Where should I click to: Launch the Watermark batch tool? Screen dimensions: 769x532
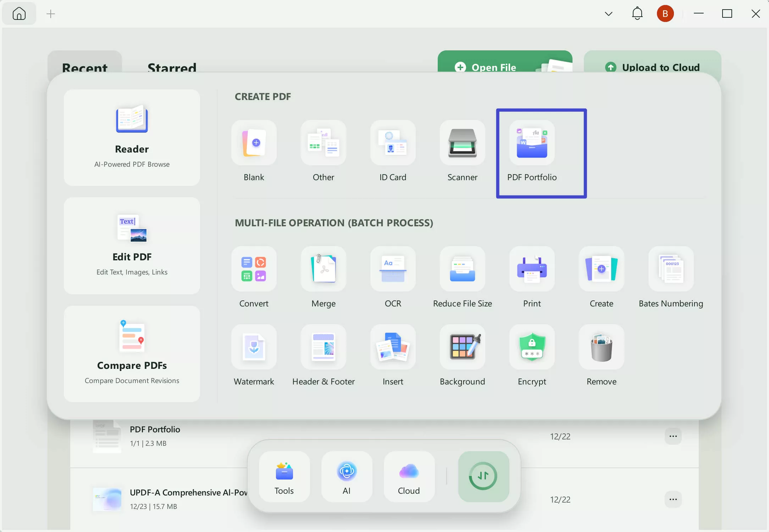pyautogui.click(x=254, y=347)
